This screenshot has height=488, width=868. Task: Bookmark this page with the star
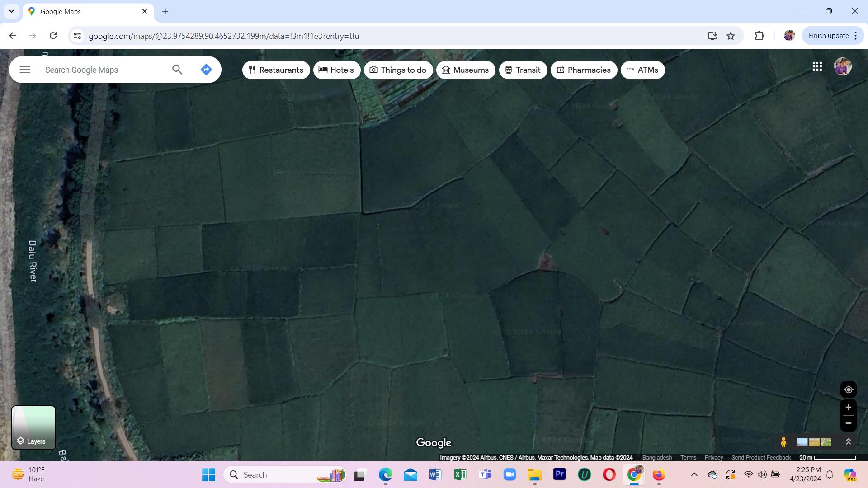coord(731,36)
